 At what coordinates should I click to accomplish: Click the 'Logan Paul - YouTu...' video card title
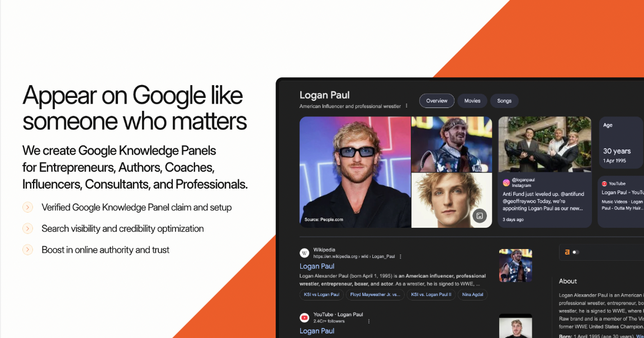pyautogui.click(x=623, y=193)
